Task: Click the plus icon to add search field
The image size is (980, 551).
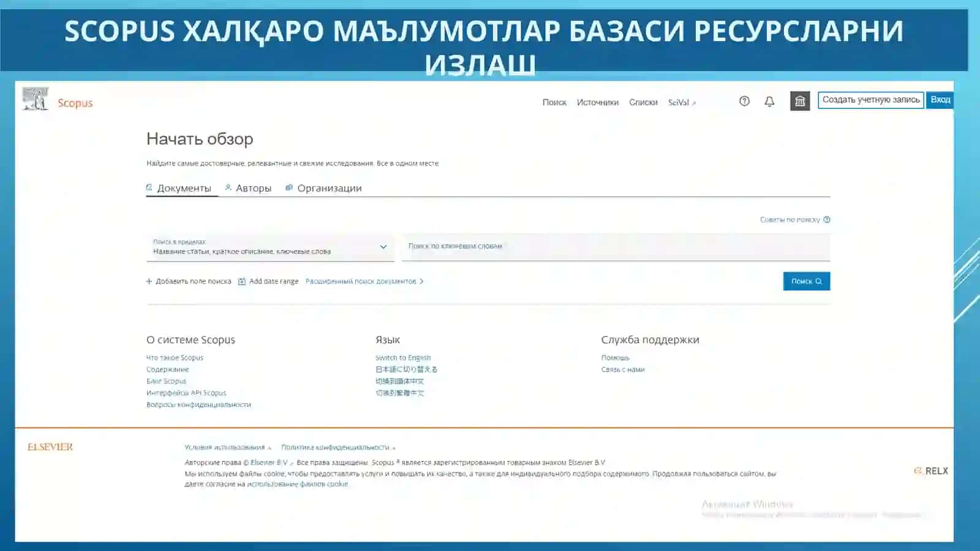Action: pyautogui.click(x=149, y=281)
